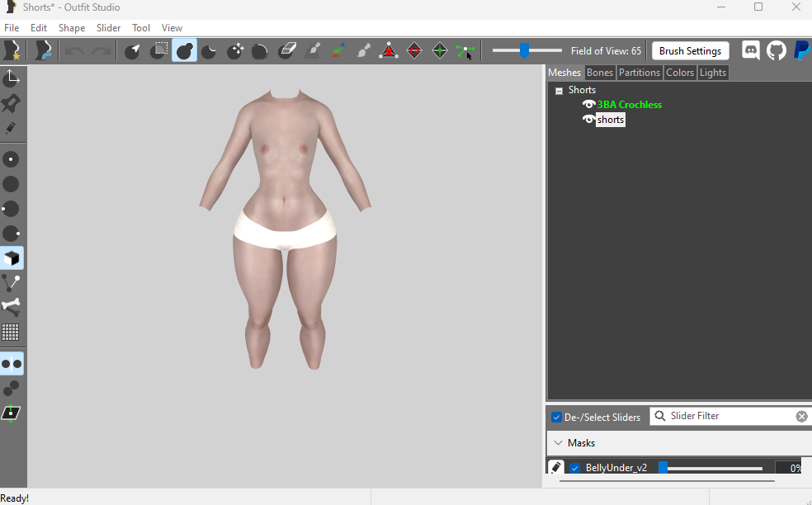Click the pushpin pivot tool icon
Image resolution: width=812 pixels, height=505 pixels.
11,104
